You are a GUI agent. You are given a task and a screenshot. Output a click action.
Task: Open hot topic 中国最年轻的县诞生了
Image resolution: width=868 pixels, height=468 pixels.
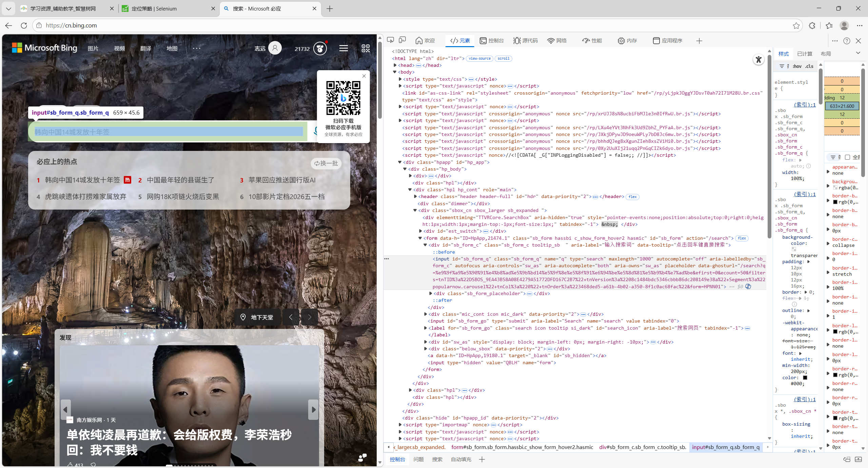point(180,180)
